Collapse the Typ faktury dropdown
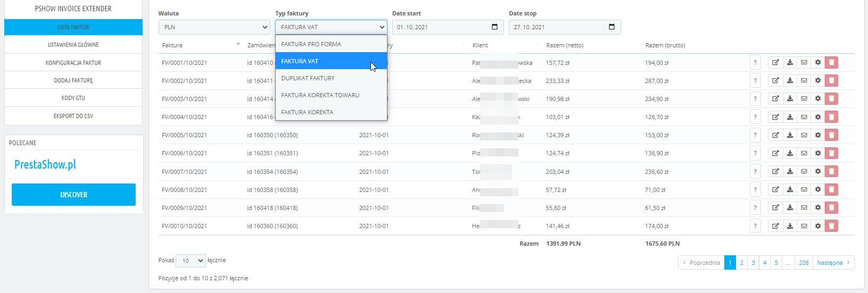Viewport: 868px width, 293px height. 331,27
